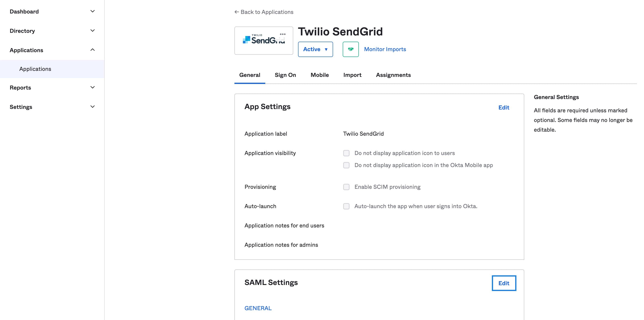
Task: Check 'Do not display application icon to users'
Action: (346, 153)
